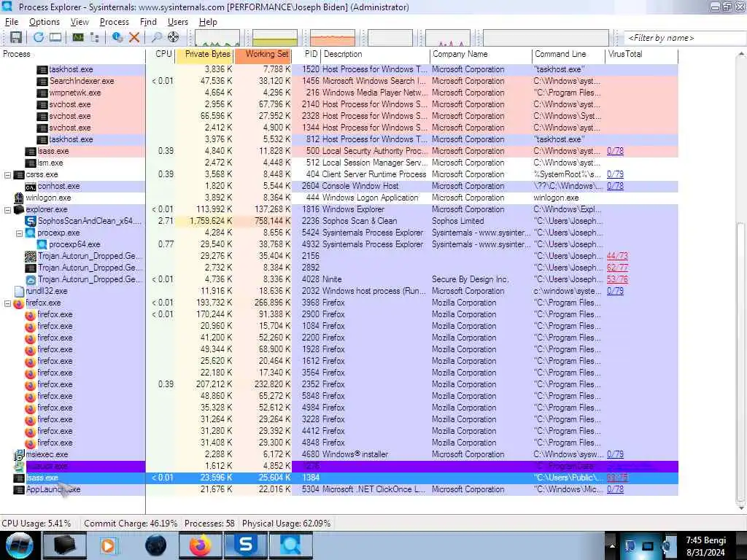Screen dimensions: 747x560
Task: Select the winlogon.exe process icon
Action: [18, 198]
